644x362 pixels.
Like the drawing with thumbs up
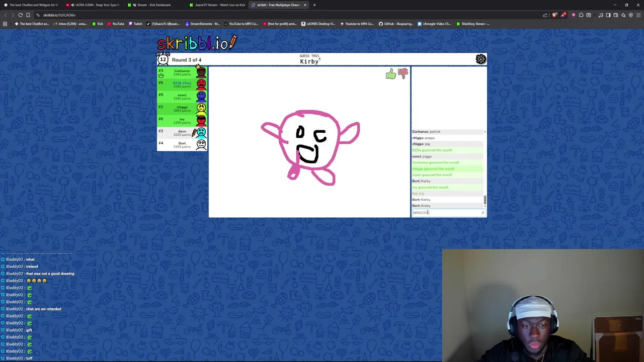pos(391,75)
